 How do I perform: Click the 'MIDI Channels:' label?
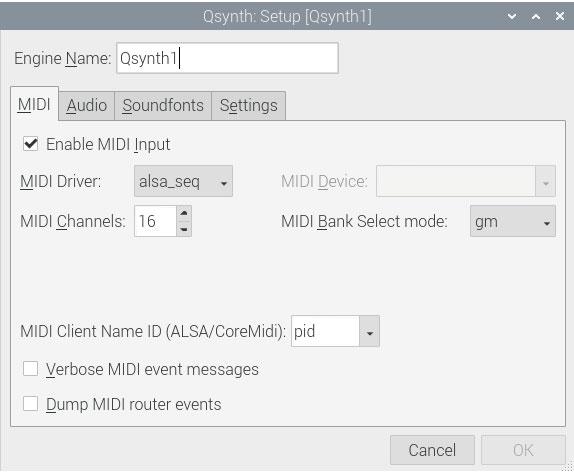(x=73, y=221)
